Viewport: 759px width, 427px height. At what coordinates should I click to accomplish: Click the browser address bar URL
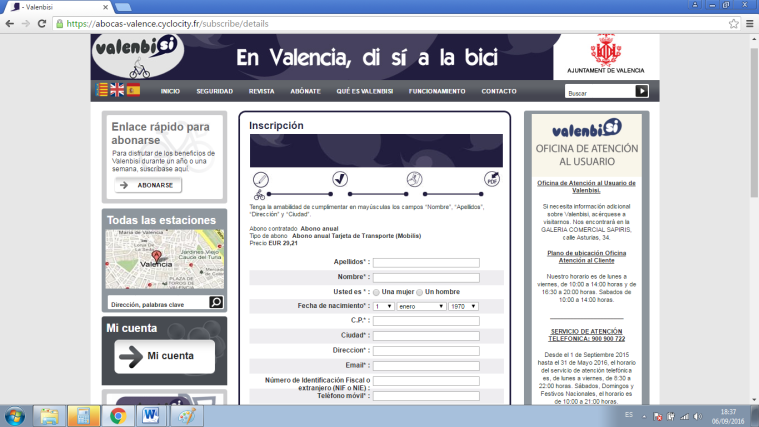point(167,24)
